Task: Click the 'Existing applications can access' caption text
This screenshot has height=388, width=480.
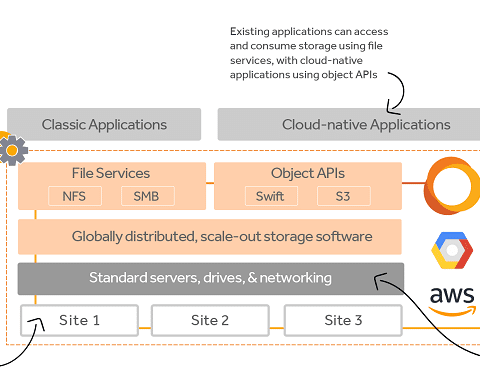Action: (x=309, y=53)
